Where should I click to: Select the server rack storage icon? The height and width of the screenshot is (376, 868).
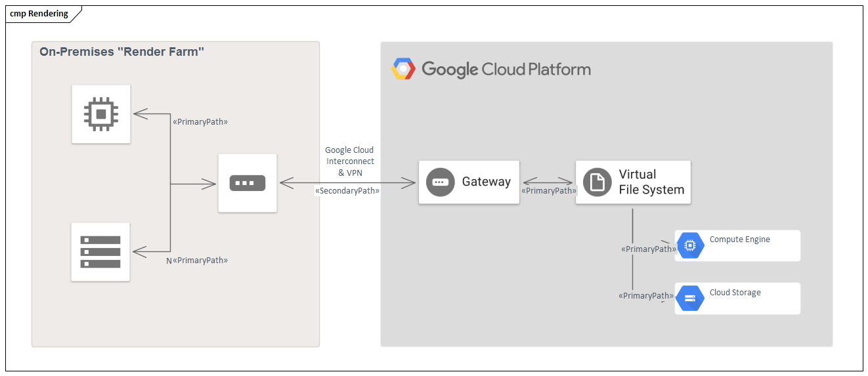100,252
